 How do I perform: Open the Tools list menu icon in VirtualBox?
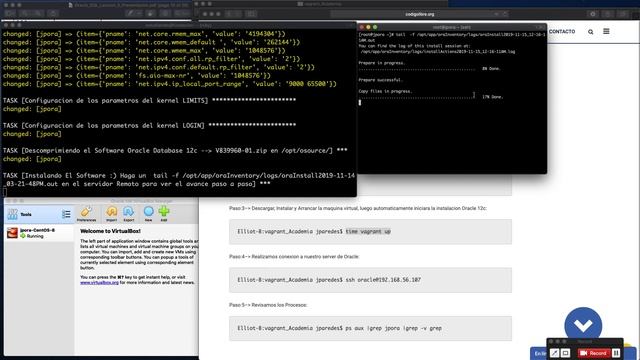pyautogui.click(x=66, y=214)
